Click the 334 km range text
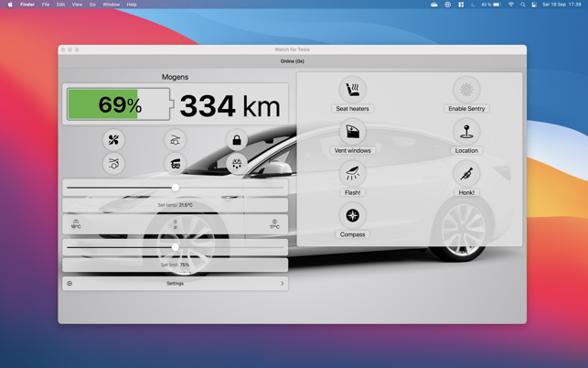Screen dimensions: 588x368 (230, 106)
